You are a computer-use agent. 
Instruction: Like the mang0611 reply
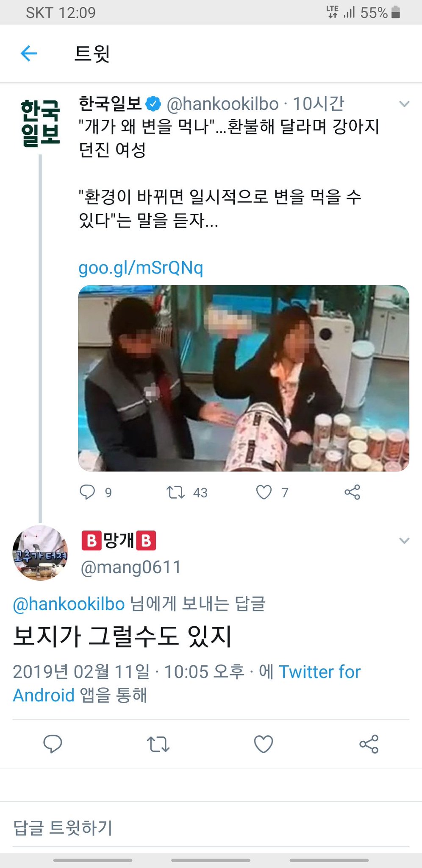[x=263, y=744]
